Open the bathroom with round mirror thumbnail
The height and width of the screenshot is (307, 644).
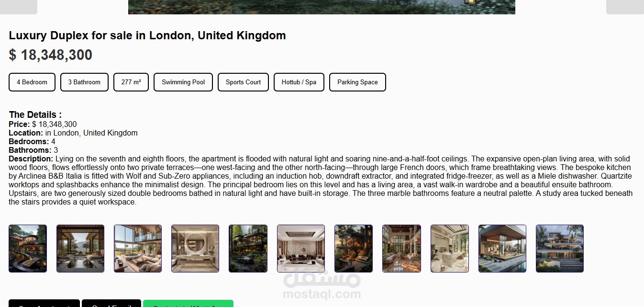click(195, 249)
